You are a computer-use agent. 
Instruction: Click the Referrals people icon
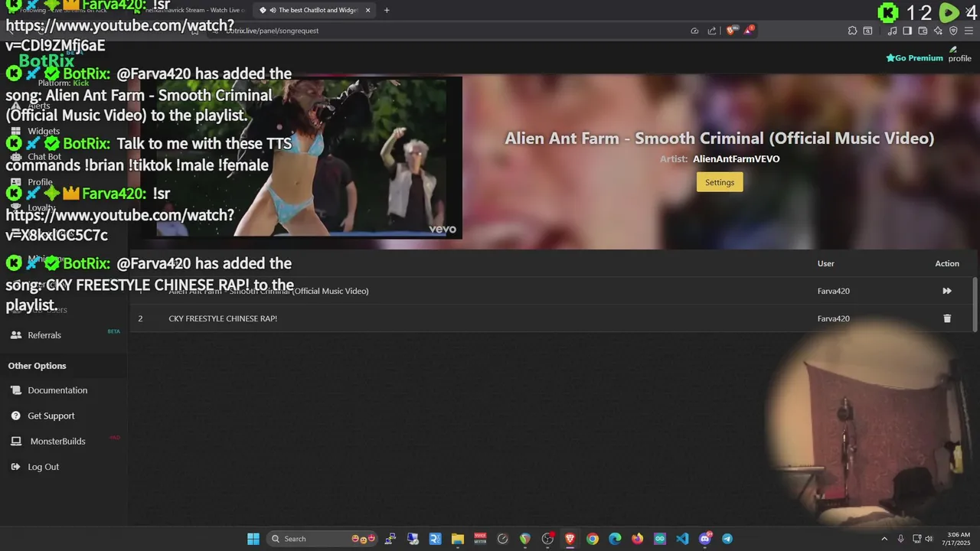pyautogui.click(x=15, y=335)
